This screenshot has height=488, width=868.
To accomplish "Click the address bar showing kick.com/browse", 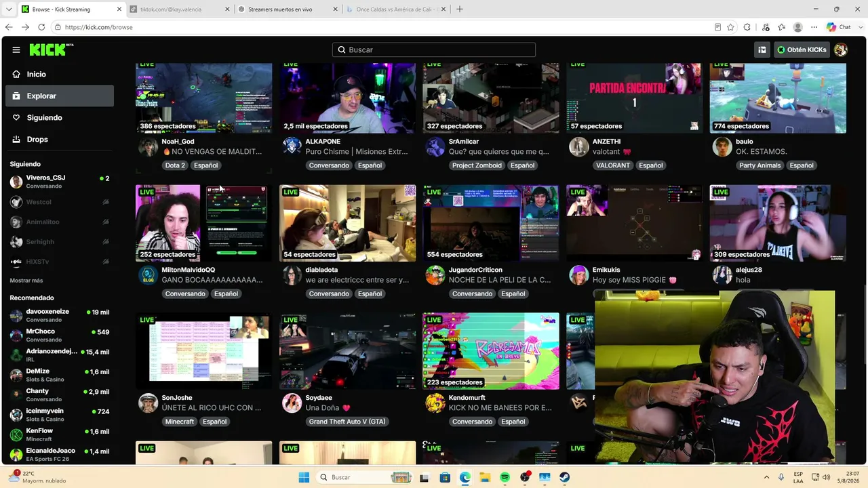I will (380, 27).
